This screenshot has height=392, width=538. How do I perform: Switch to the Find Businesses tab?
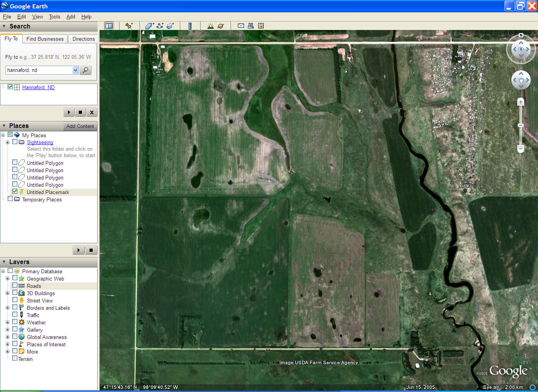click(45, 39)
